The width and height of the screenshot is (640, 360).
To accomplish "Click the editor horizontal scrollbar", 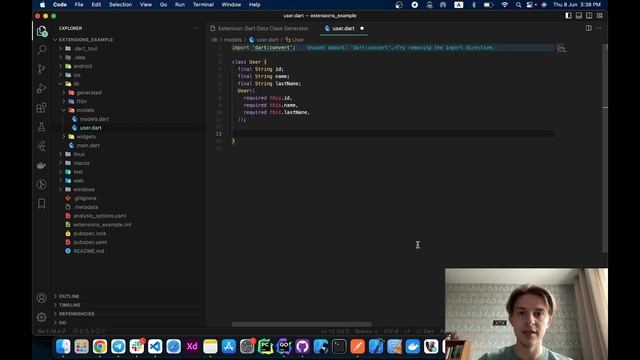I will (x=302, y=324).
